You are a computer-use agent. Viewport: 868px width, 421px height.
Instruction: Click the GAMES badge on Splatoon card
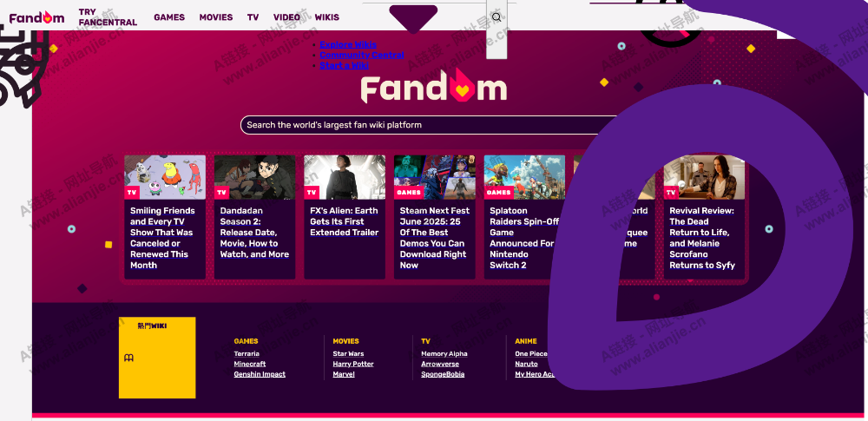[x=499, y=193]
